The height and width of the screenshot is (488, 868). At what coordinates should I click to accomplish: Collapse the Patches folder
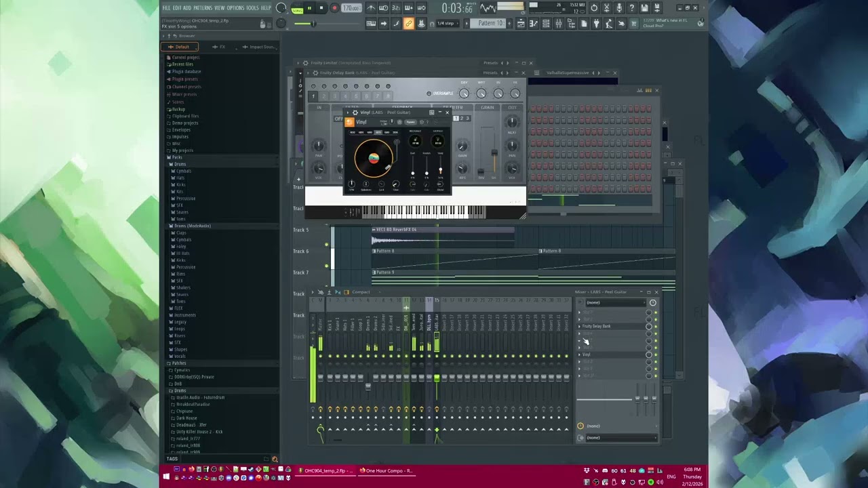(x=178, y=363)
